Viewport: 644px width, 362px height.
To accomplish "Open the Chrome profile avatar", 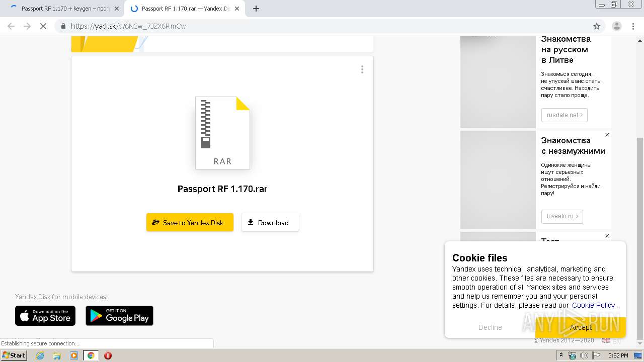I will click(617, 26).
